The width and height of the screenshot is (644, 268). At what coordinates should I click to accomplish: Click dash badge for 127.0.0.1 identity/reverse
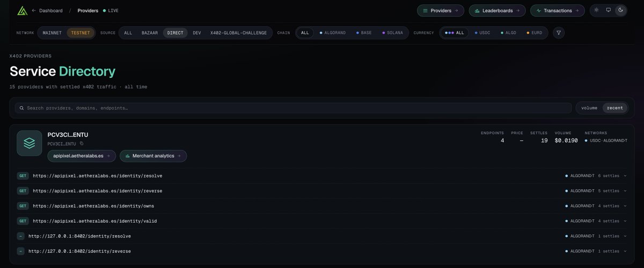[x=21, y=251]
